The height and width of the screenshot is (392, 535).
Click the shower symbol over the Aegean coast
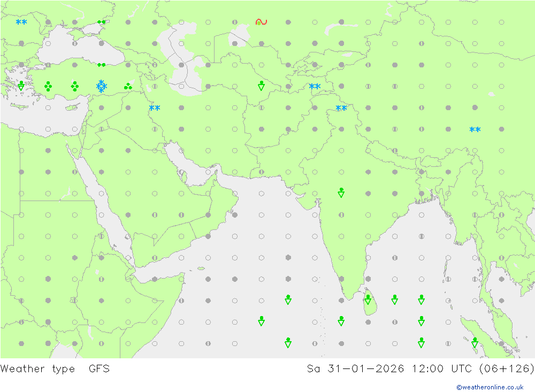pyautogui.click(x=21, y=86)
